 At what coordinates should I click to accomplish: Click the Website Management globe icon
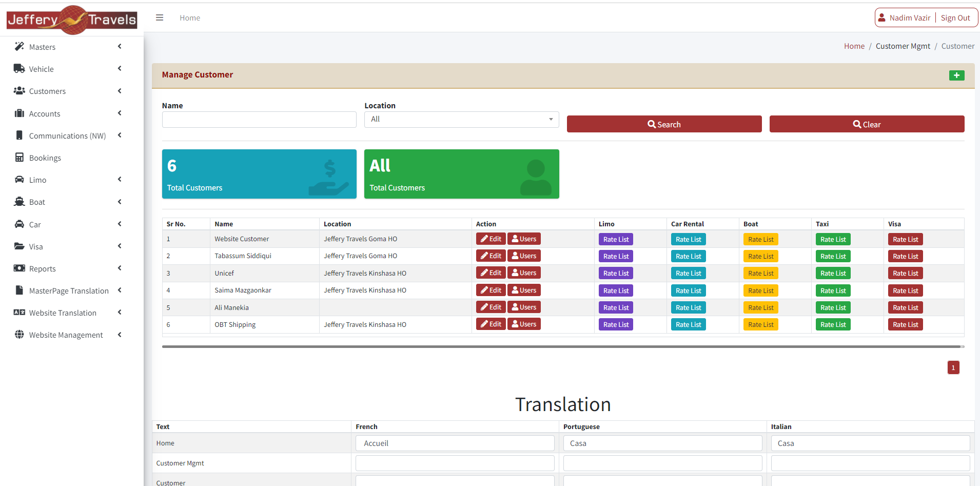[19, 335]
